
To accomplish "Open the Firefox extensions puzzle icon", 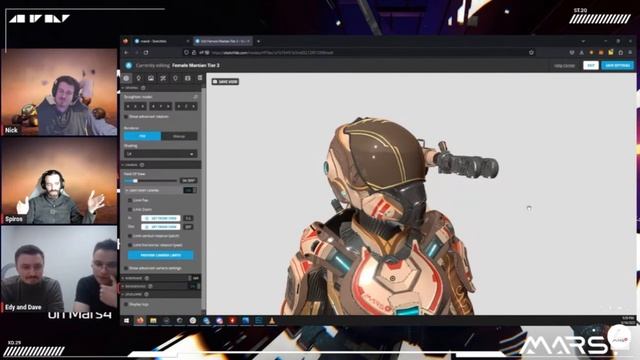I will pos(621,53).
